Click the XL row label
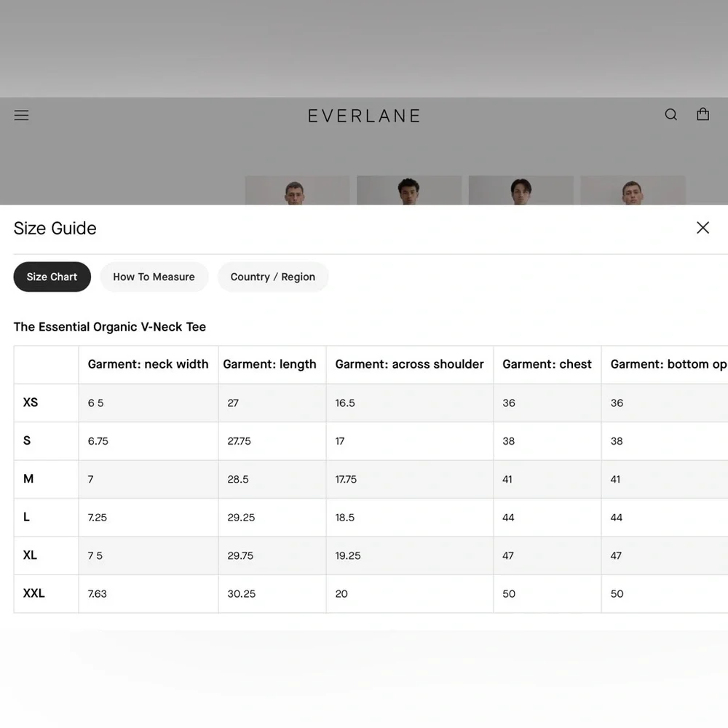Screen dimensions: 728x728 coord(30,555)
